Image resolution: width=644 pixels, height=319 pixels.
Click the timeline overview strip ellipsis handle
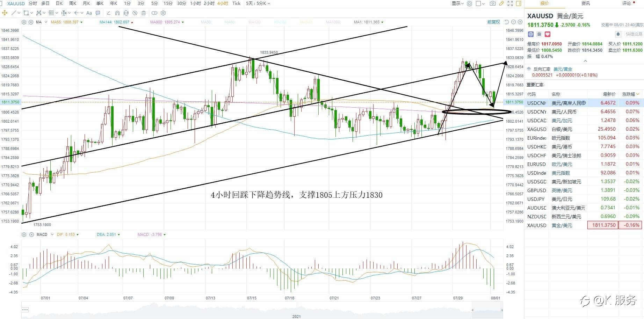25,310
